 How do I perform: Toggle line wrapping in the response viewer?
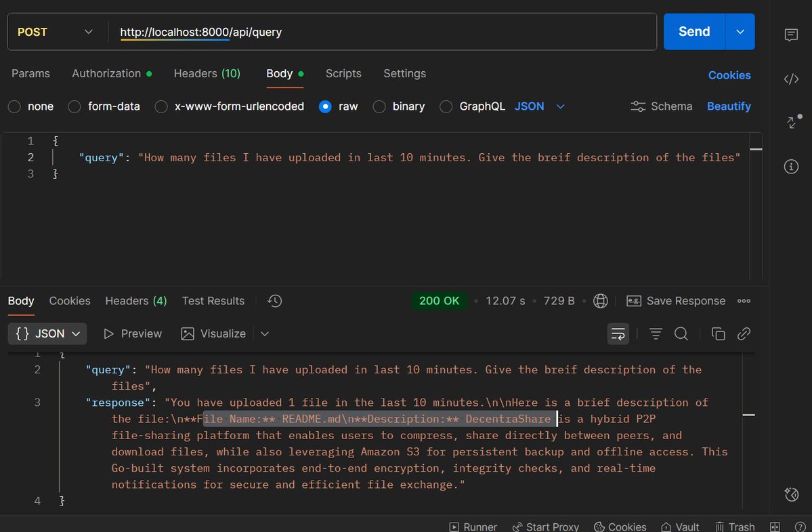coord(618,333)
